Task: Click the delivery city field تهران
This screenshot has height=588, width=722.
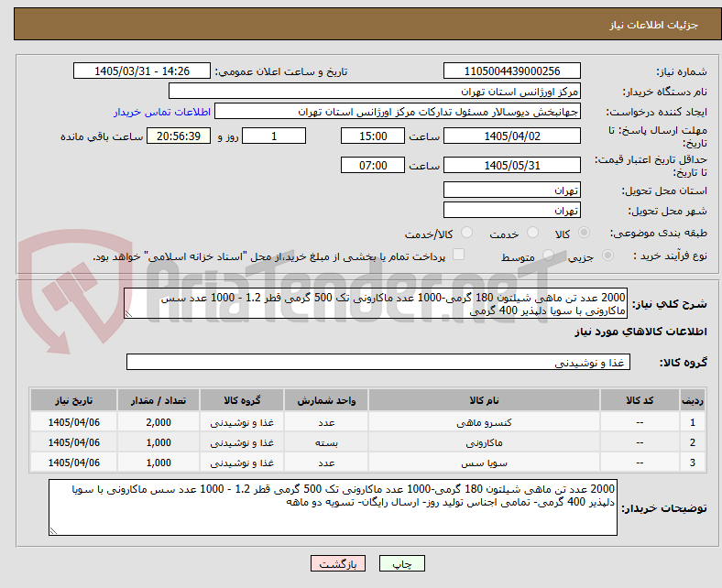Action: pos(512,210)
